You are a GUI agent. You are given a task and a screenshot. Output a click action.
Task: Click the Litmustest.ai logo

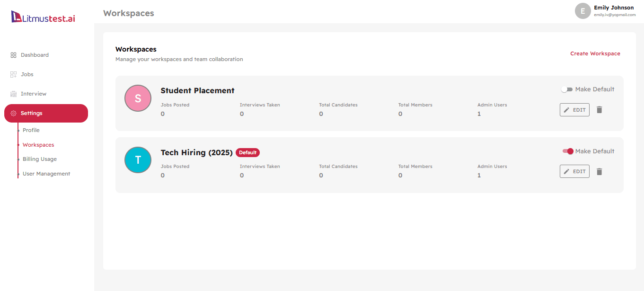click(43, 16)
